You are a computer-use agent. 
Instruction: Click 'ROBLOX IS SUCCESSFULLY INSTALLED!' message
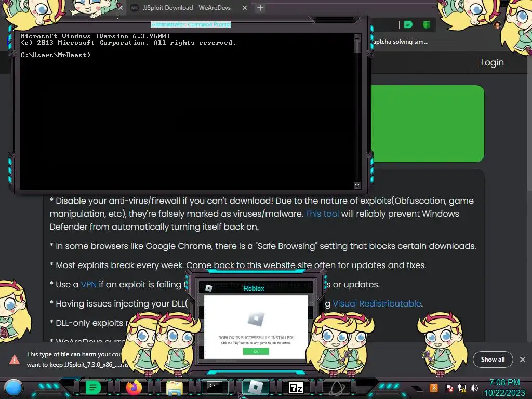click(x=256, y=338)
